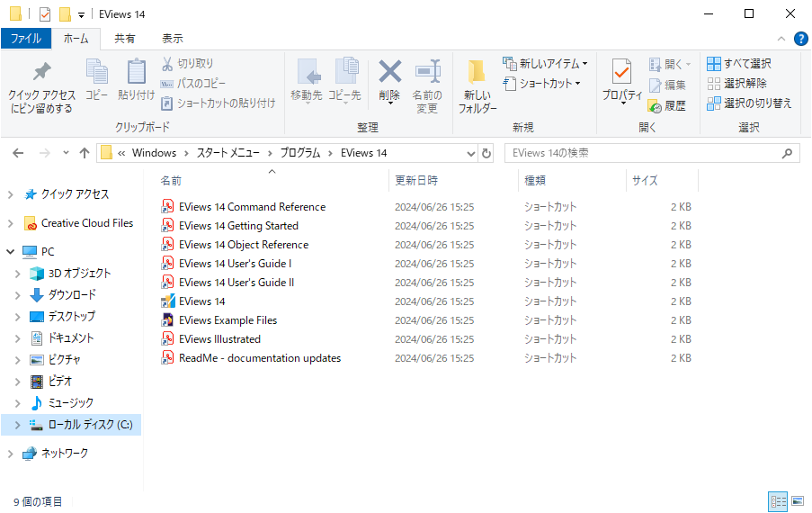Switch to Home (ホーム) tab
Viewport: 812px width, 513px height.
[76, 39]
